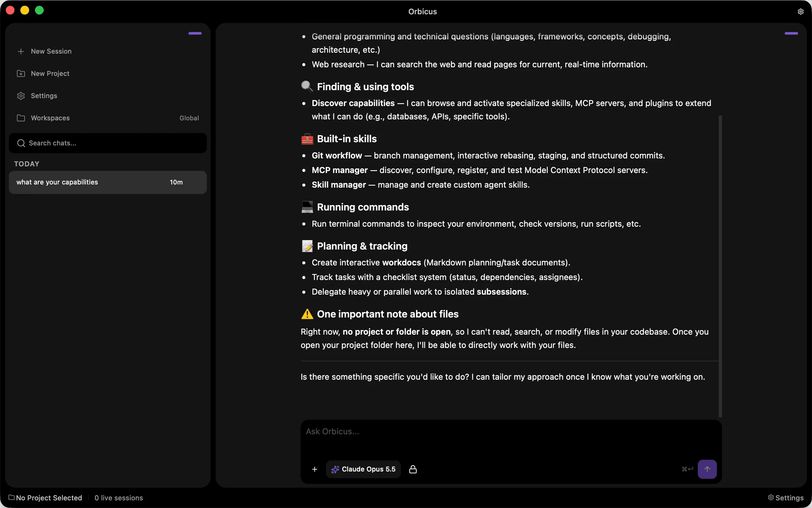The width and height of the screenshot is (812, 508).
Task: Click the TODAY section label
Action: [27, 164]
